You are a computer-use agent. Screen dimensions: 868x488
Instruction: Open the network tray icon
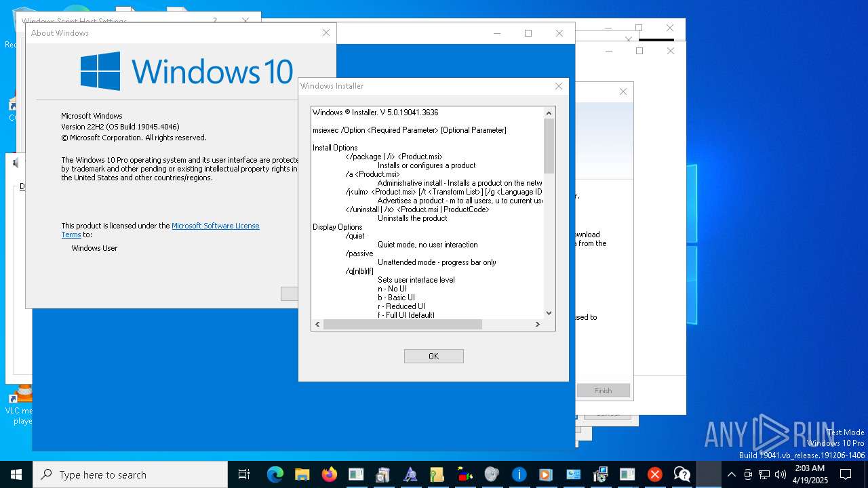(764, 474)
